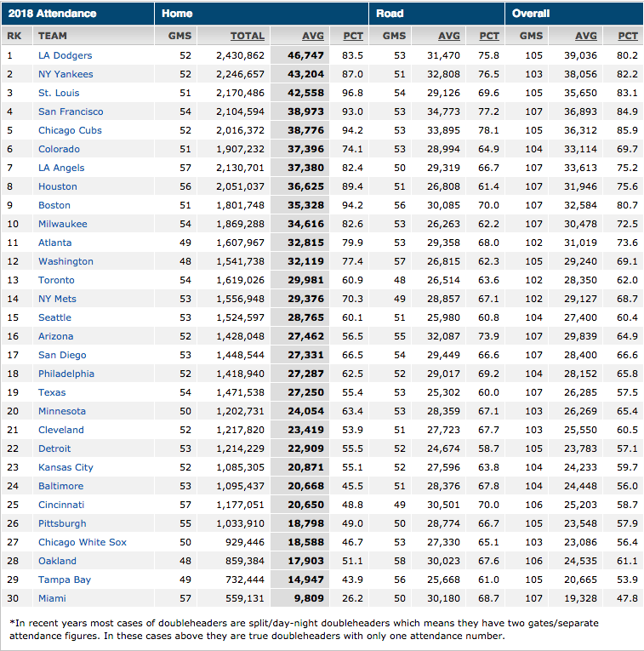Open the Minnesota team link
644x651 pixels.
click(x=62, y=411)
